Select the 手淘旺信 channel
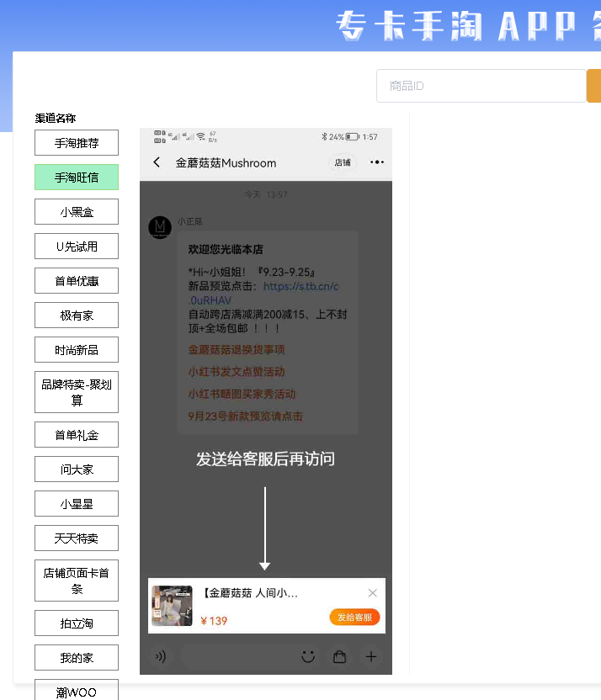This screenshot has height=700, width=601. pos(77,178)
